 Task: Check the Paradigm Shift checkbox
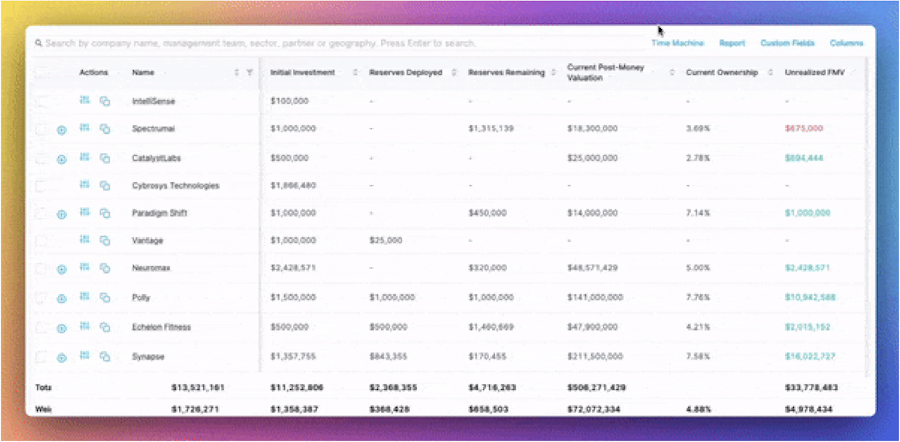click(41, 214)
